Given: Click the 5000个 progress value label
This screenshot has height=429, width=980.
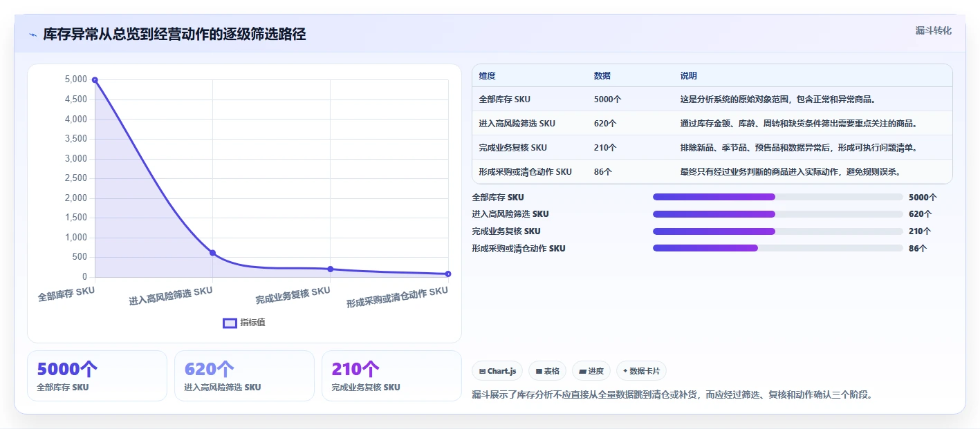Looking at the screenshot, I should (x=923, y=197).
